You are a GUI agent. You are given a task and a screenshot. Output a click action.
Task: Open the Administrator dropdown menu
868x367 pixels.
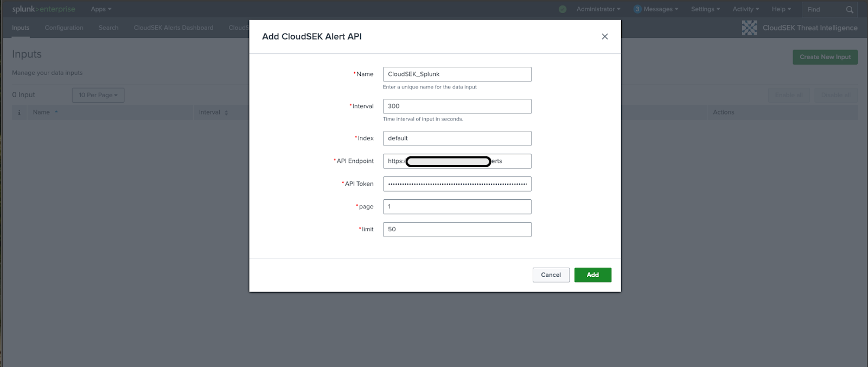[x=598, y=9]
